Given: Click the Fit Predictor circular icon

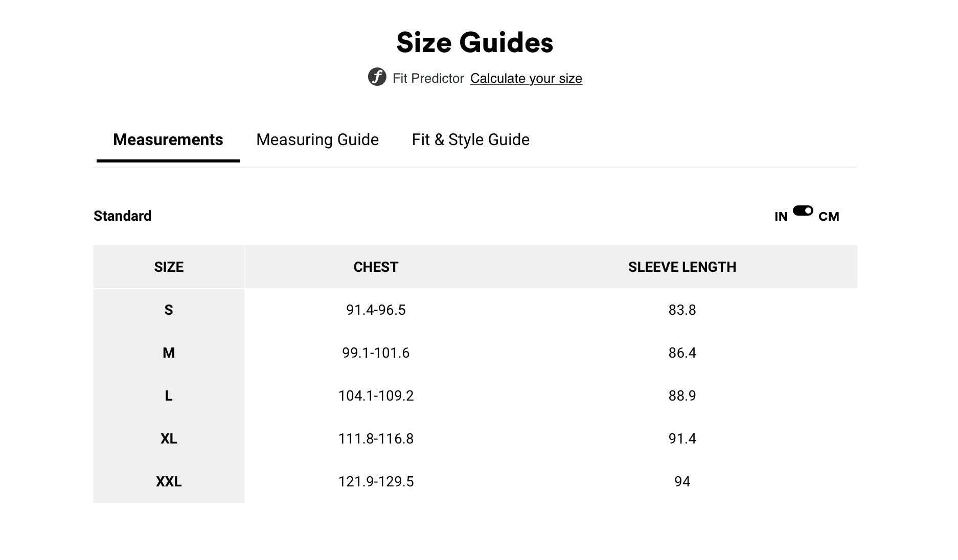Looking at the screenshot, I should pyautogui.click(x=377, y=77).
